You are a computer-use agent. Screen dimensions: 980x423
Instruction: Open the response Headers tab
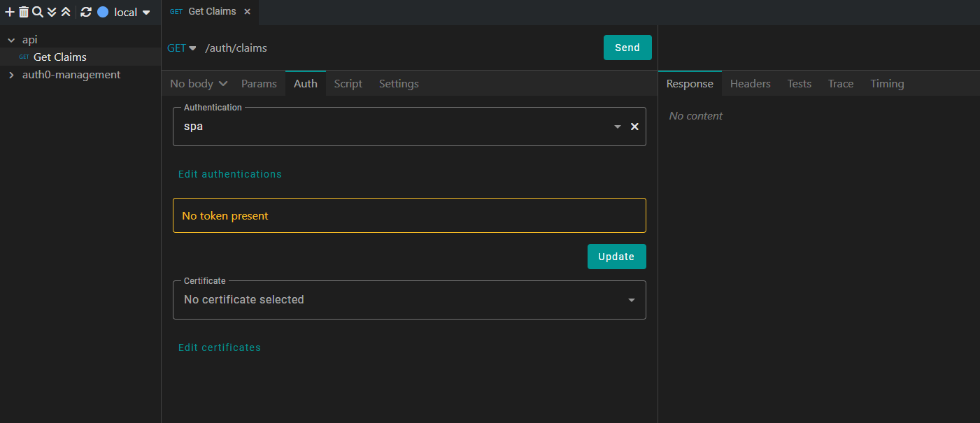750,84
